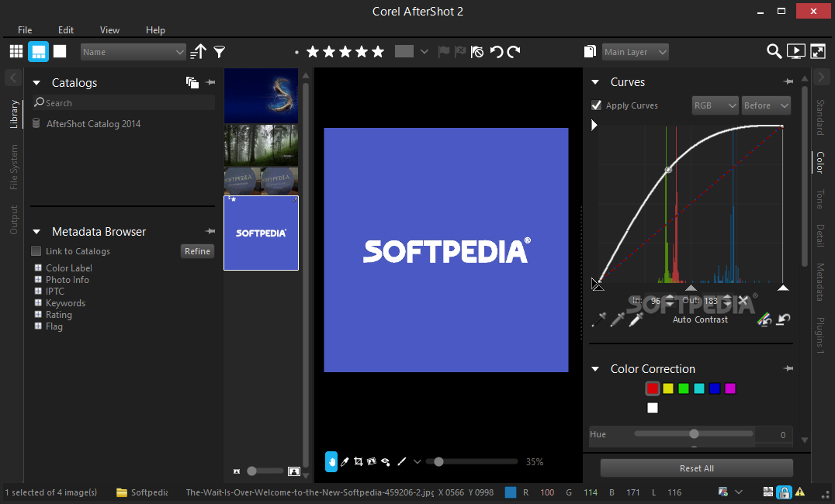835x504 pixels.
Task: Reset all curves with last undo arrow
Action: pyautogui.click(x=783, y=319)
